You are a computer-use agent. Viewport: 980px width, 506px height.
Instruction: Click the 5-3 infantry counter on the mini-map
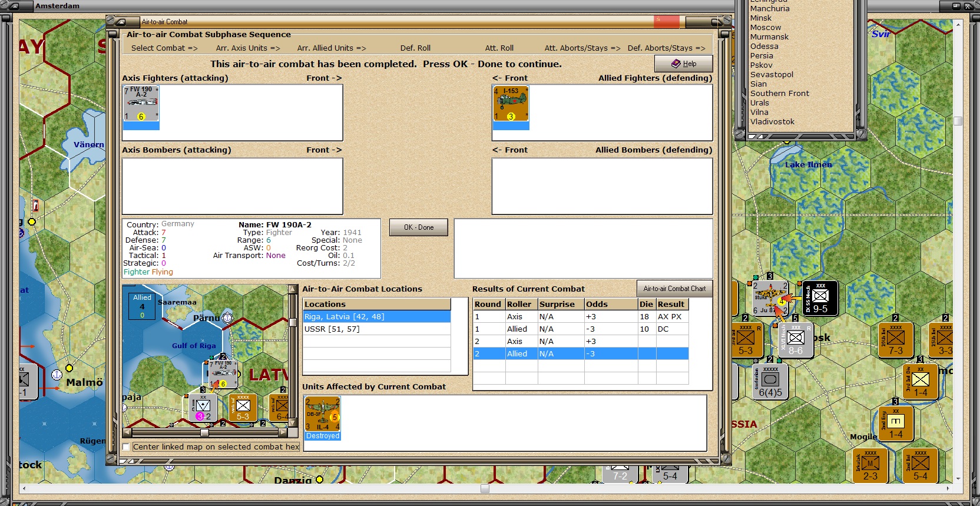click(243, 408)
